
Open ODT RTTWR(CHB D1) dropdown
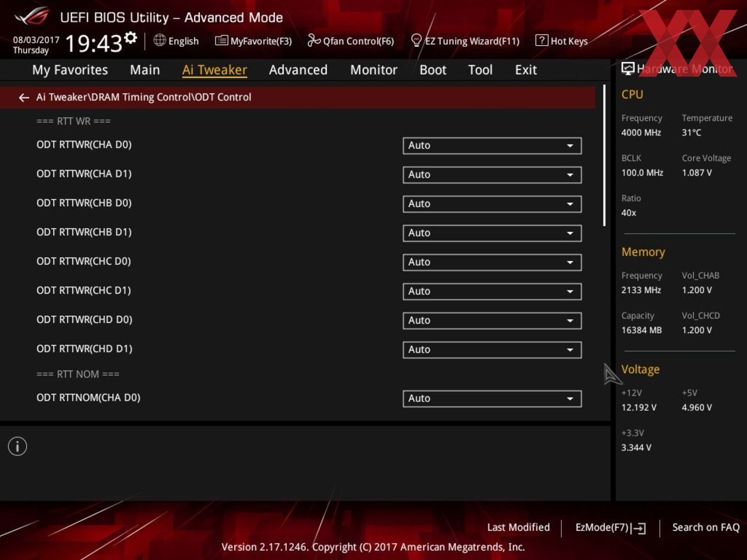pyautogui.click(x=492, y=233)
